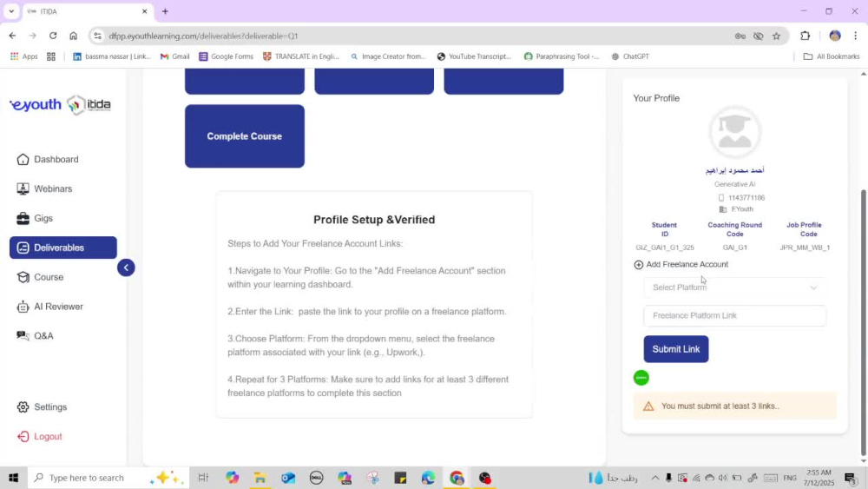The height and width of the screenshot is (489, 868).
Task: Open the Gmail bookmark
Action: point(175,56)
